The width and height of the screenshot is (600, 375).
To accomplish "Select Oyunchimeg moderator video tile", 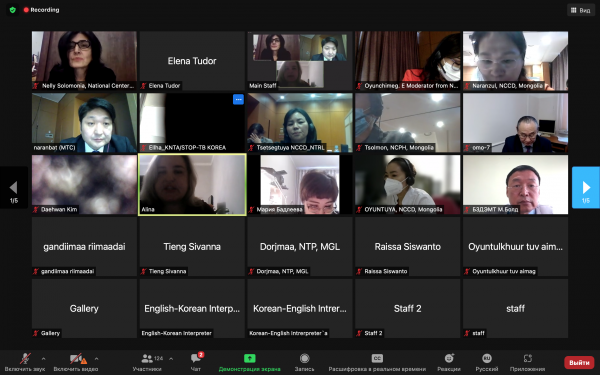I will tap(408, 60).
